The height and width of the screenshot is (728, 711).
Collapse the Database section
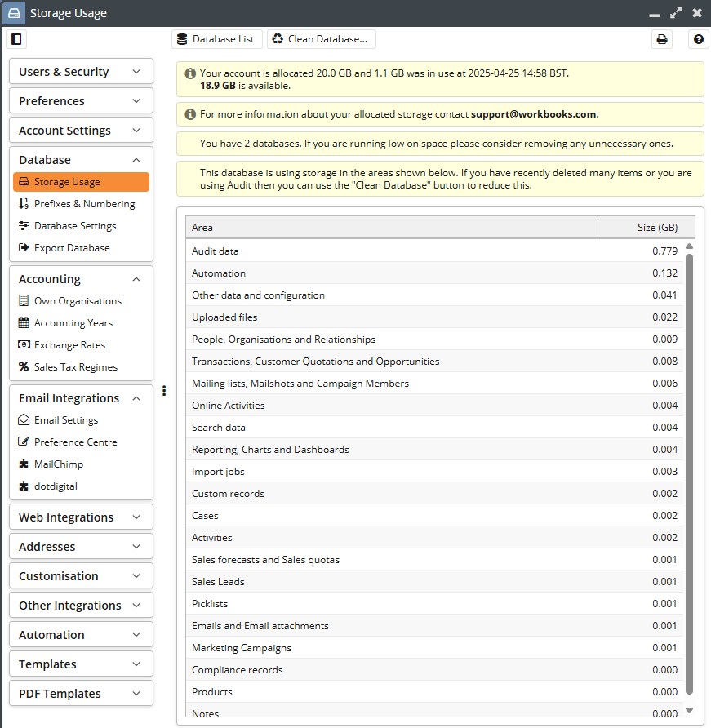tap(82, 160)
